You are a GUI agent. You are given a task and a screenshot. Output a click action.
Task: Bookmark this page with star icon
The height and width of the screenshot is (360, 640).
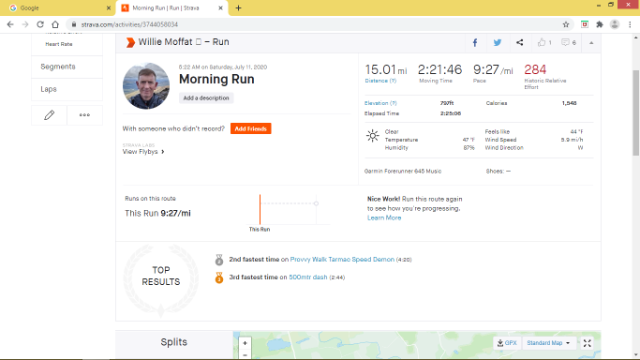pyautogui.click(x=566, y=24)
